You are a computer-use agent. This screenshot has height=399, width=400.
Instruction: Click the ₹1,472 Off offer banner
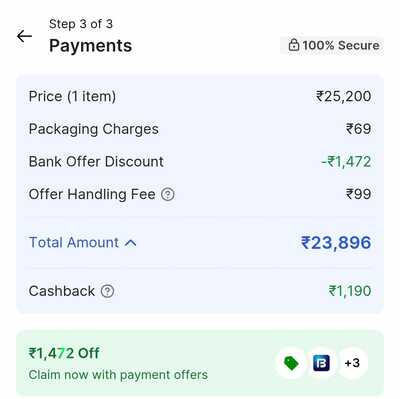pyautogui.click(x=200, y=363)
